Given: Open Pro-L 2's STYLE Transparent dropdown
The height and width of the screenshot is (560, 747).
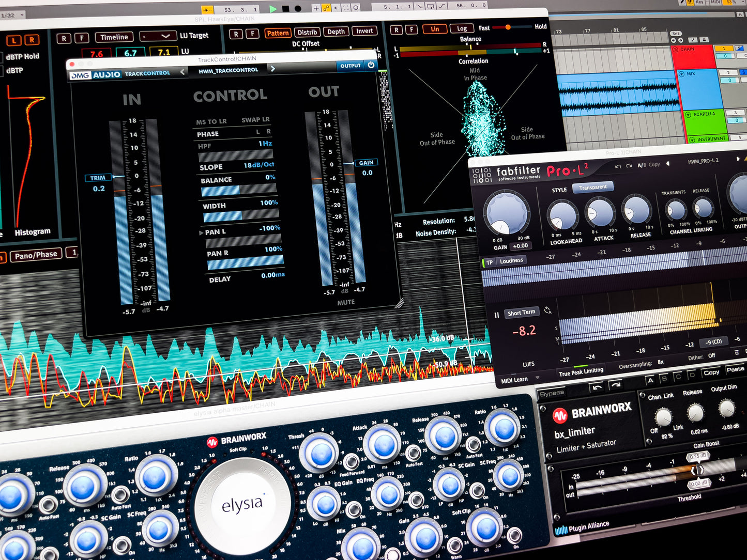Looking at the screenshot, I should tap(592, 187).
